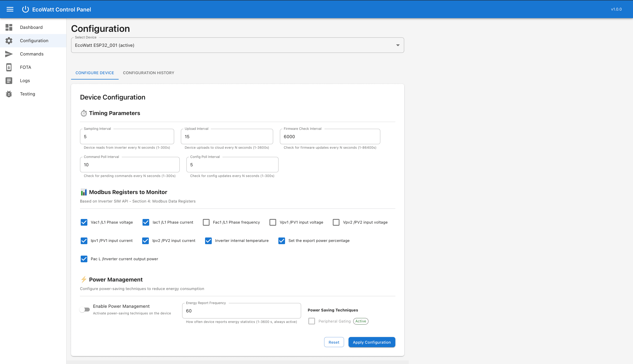Click the EcoWatt power logo icon

click(x=25, y=9)
